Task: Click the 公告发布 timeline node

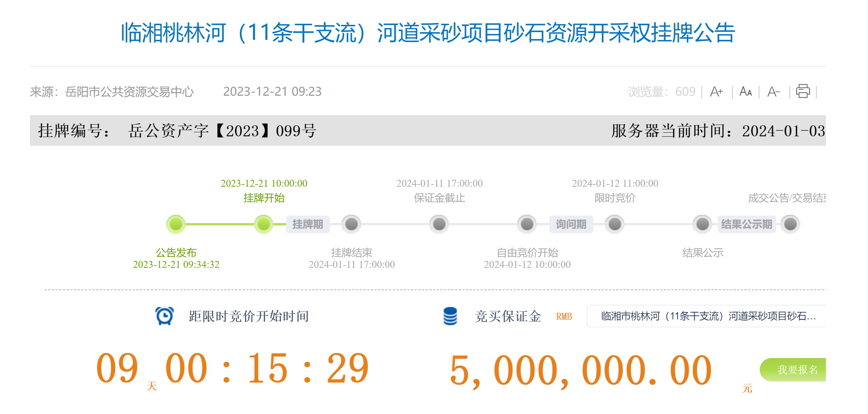Action: [x=176, y=224]
